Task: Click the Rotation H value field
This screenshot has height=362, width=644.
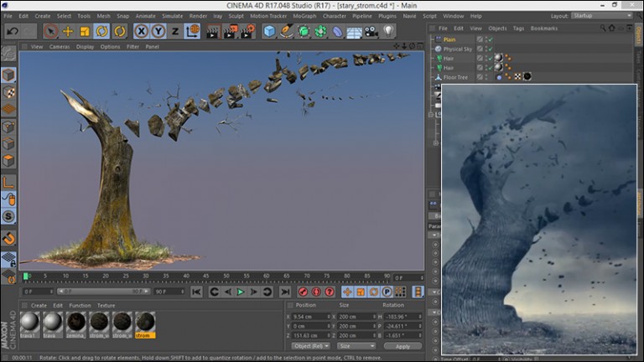Action: tap(402, 317)
